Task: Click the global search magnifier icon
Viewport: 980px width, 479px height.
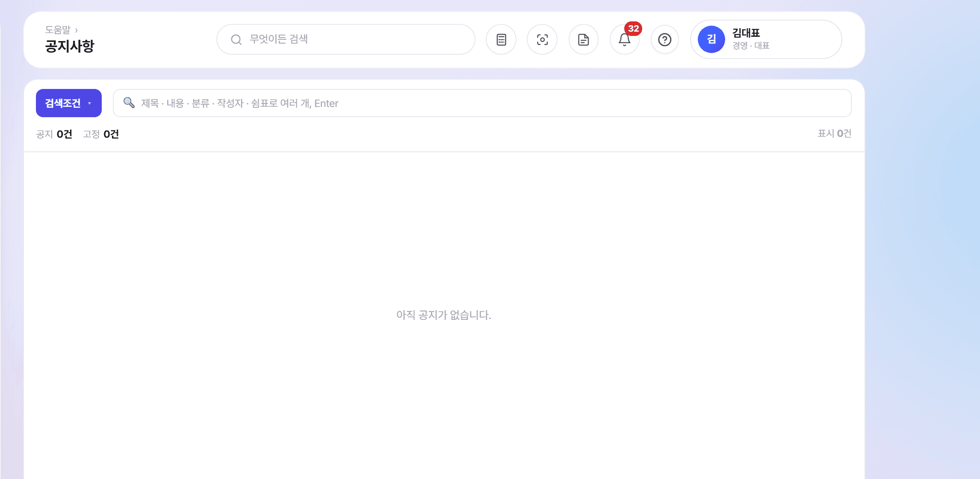Action: (236, 40)
